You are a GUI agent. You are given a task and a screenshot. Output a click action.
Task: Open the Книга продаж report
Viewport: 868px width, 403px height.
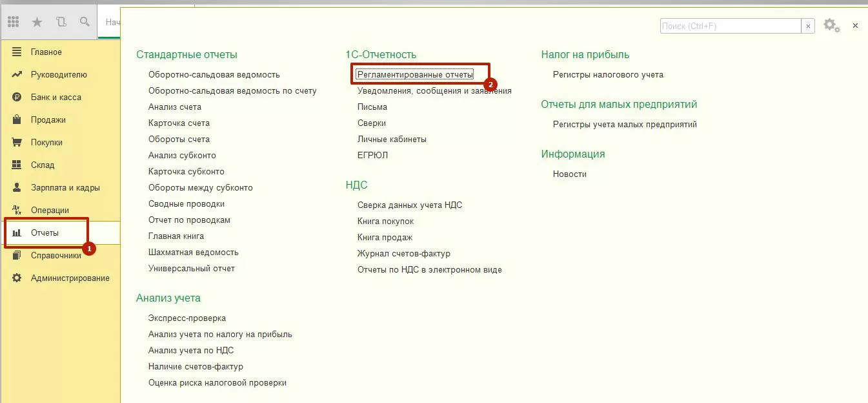tap(385, 237)
